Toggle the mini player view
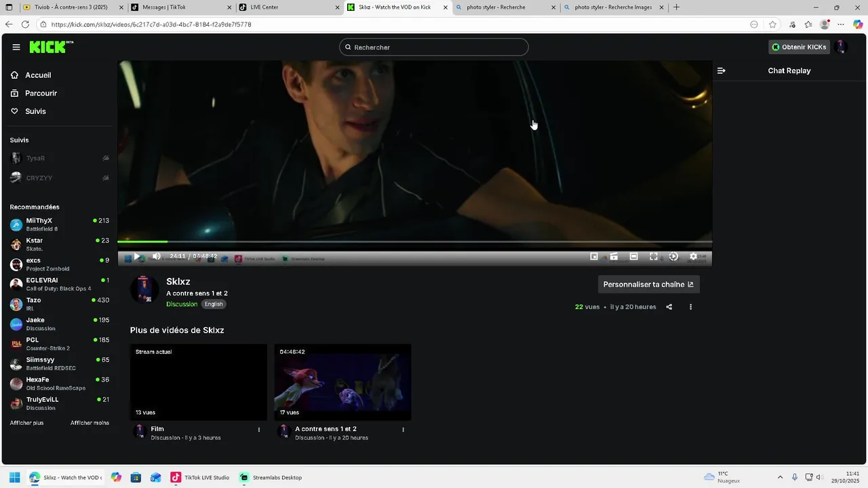This screenshot has height=488, width=868. pos(594,256)
